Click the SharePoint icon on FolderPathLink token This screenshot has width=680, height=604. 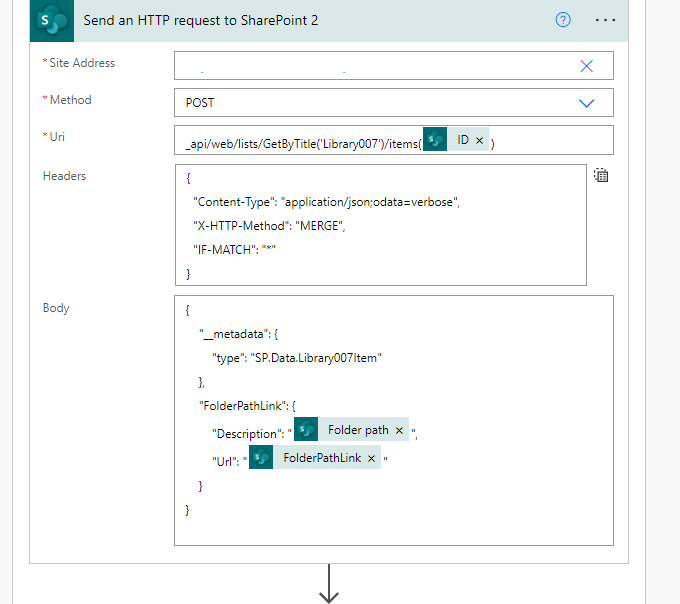click(261, 457)
